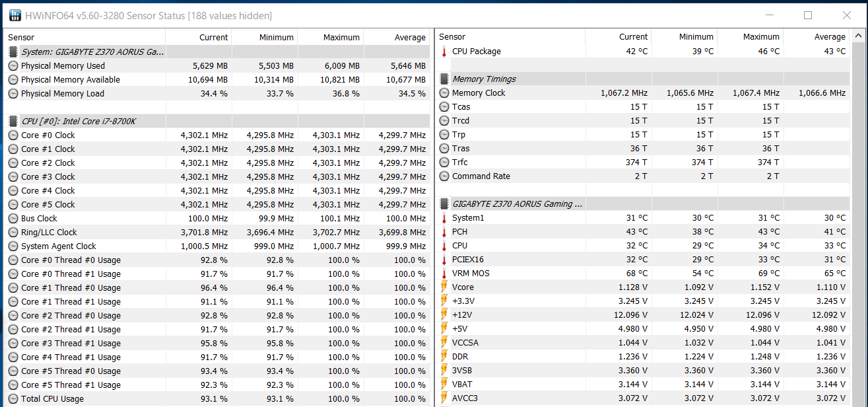Screen dimensions: 868x407
Task: Click the HWiNFO64 app icon in title bar
Action: point(15,15)
